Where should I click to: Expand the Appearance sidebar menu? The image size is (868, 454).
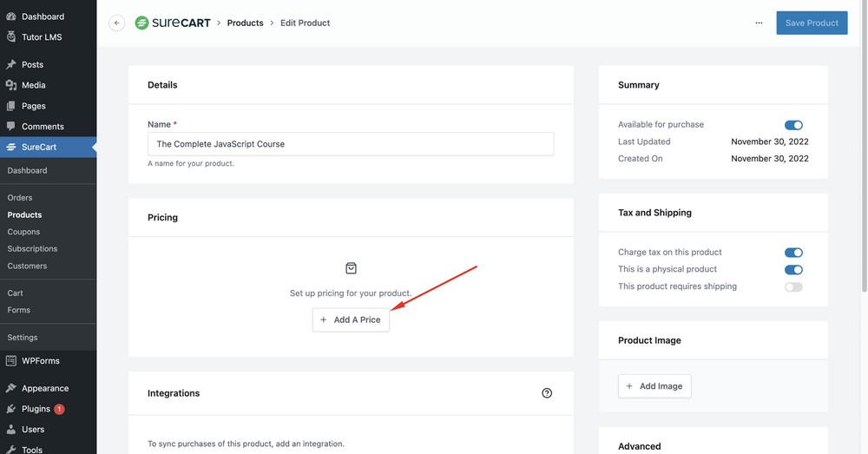point(44,389)
